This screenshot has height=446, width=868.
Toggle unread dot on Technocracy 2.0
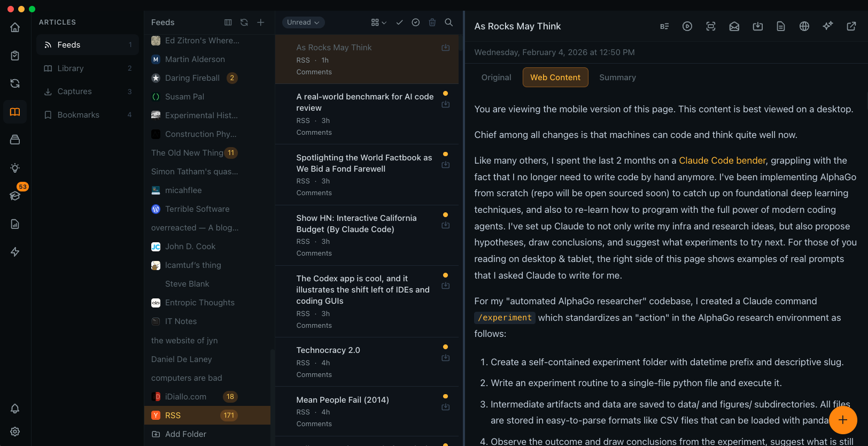click(x=445, y=347)
